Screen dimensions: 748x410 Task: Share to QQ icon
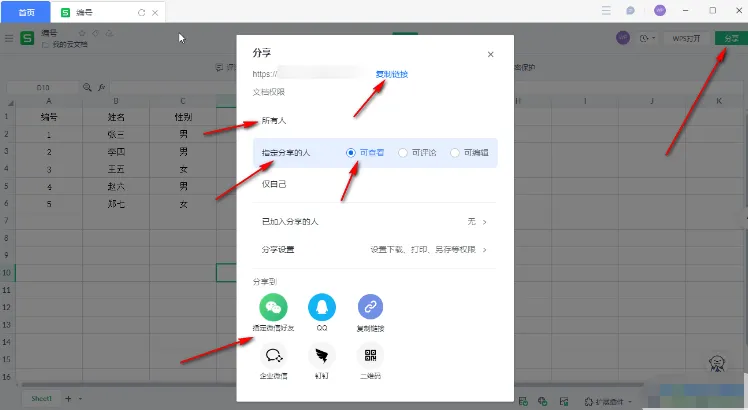click(x=322, y=307)
